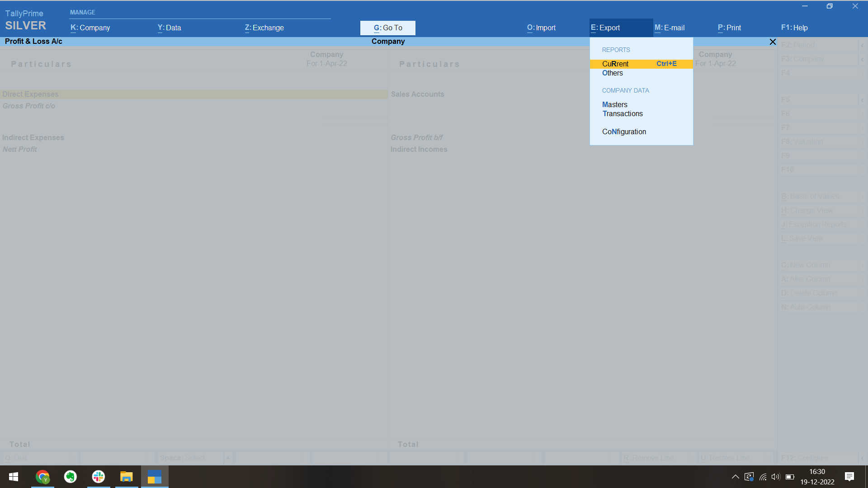This screenshot has height=488, width=868.
Task: Choose Transactions under Company Data
Action: 622,113
